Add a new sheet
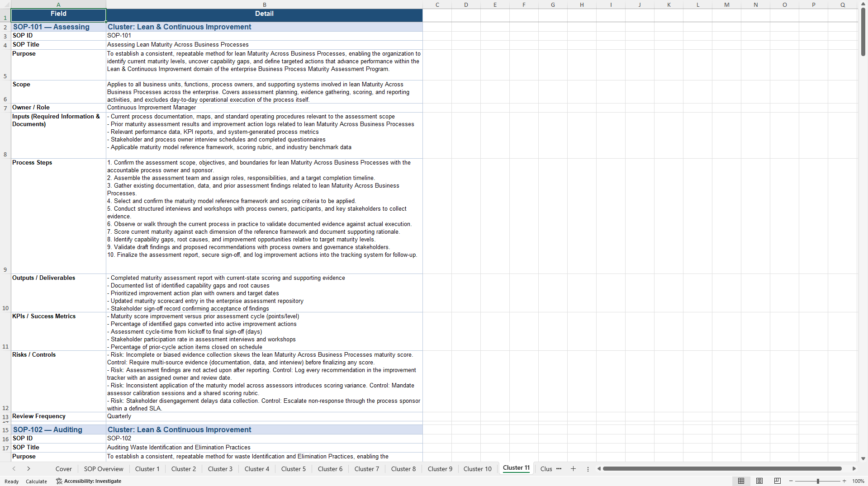Viewport: 868px width, 486px height. pos(573,469)
